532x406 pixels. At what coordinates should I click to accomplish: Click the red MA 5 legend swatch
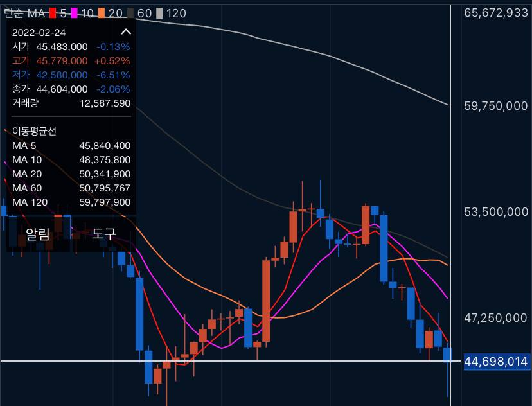(x=53, y=13)
